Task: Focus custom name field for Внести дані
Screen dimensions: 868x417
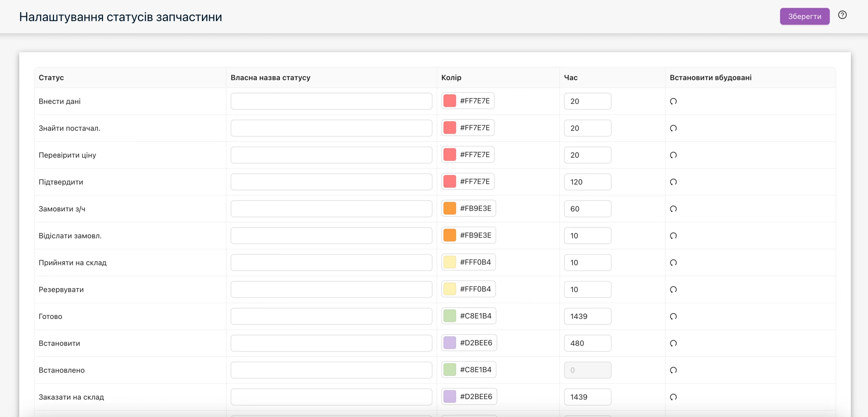Action: [331, 101]
